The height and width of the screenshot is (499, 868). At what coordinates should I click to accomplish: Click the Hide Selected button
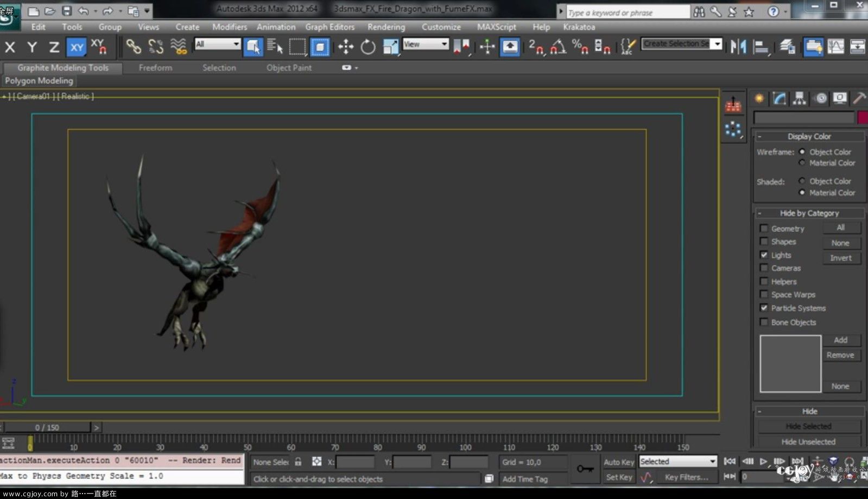point(809,426)
